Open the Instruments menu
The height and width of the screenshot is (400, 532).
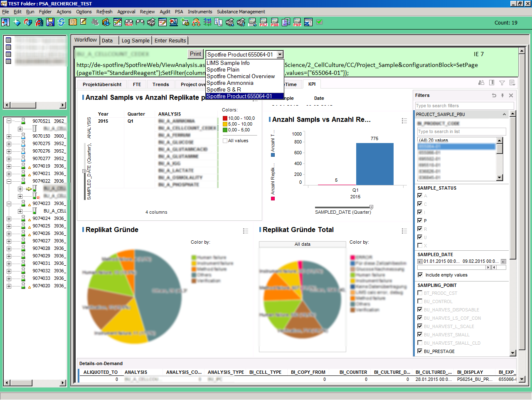pos(200,12)
